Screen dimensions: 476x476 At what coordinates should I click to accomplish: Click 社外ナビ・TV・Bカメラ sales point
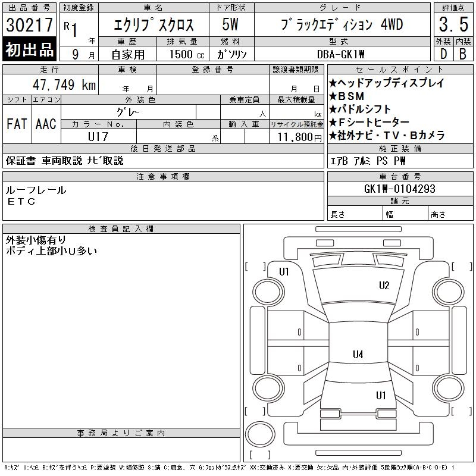click(386, 136)
